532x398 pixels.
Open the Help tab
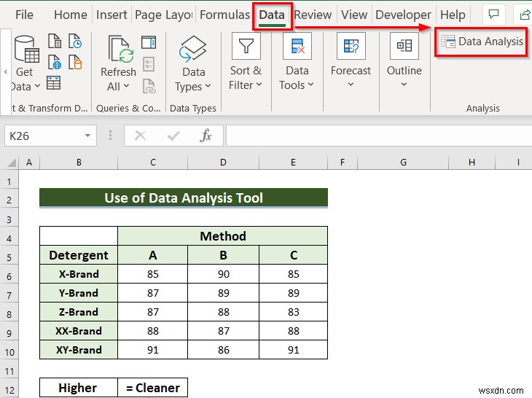tap(453, 15)
